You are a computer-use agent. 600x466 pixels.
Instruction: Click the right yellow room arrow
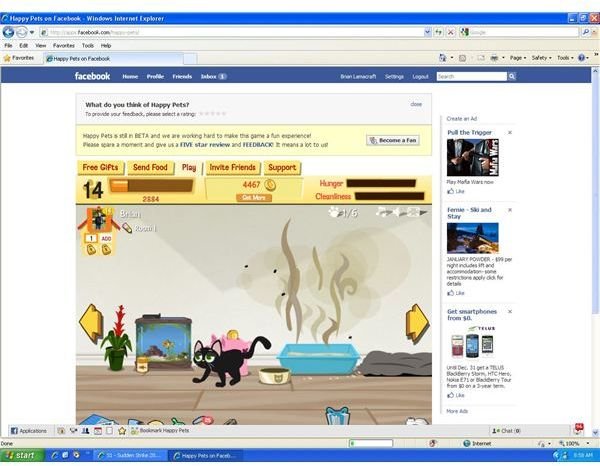click(x=417, y=324)
